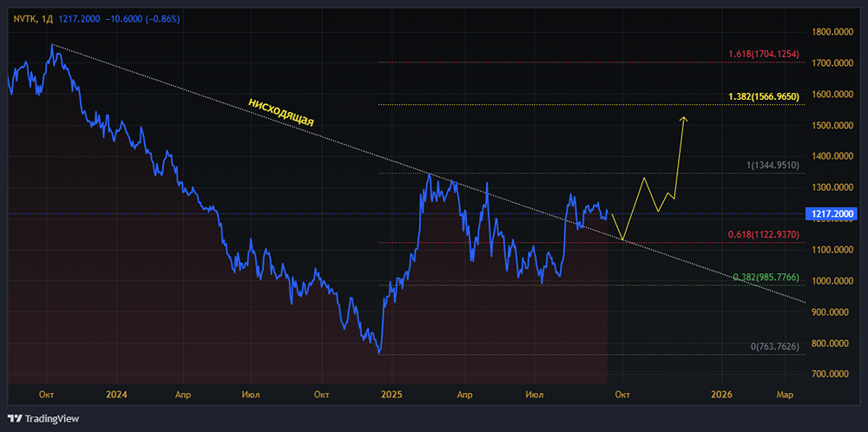Click the −10.6000 (−0.86%) change value
The height and width of the screenshot is (432, 868).
[143, 19]
